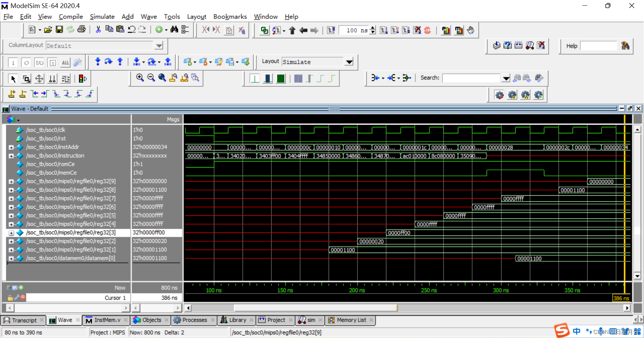Click the Restart simulation icon
Viewport: 644px width, 338px height.
pos(331,30)
